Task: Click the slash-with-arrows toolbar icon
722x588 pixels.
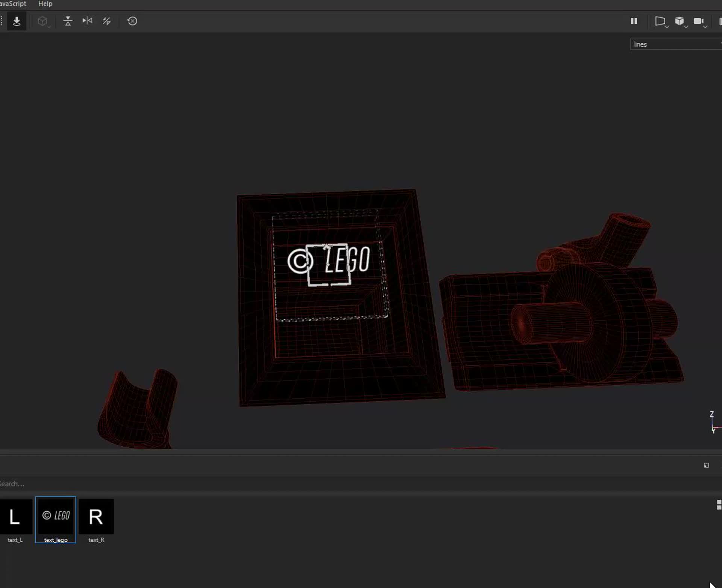Action: coord(107,21)
